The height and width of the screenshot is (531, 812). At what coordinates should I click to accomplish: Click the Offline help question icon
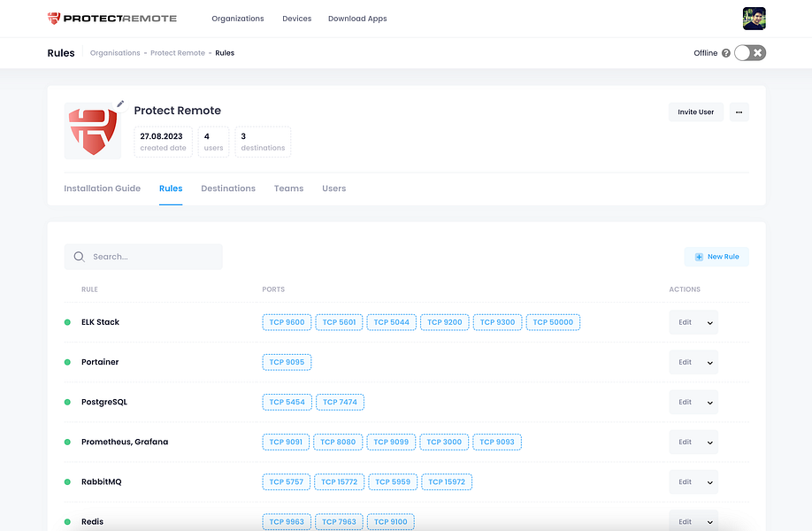[x=726, y=53]
